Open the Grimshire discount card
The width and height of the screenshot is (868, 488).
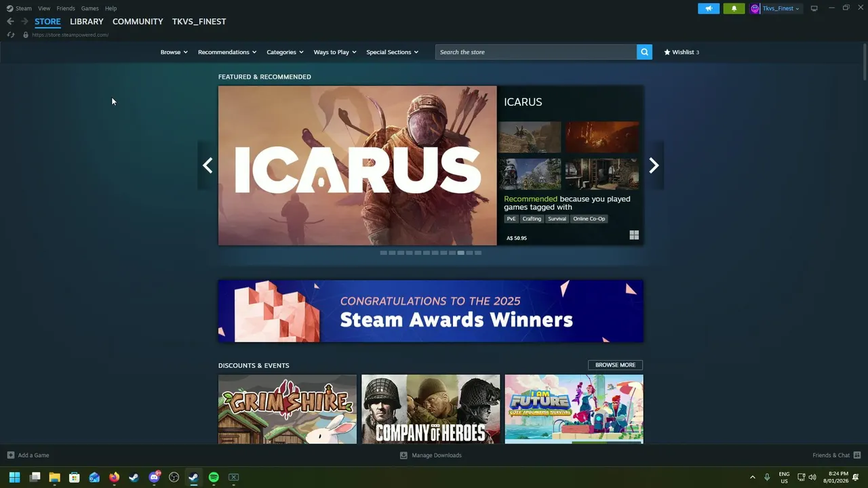288,409
